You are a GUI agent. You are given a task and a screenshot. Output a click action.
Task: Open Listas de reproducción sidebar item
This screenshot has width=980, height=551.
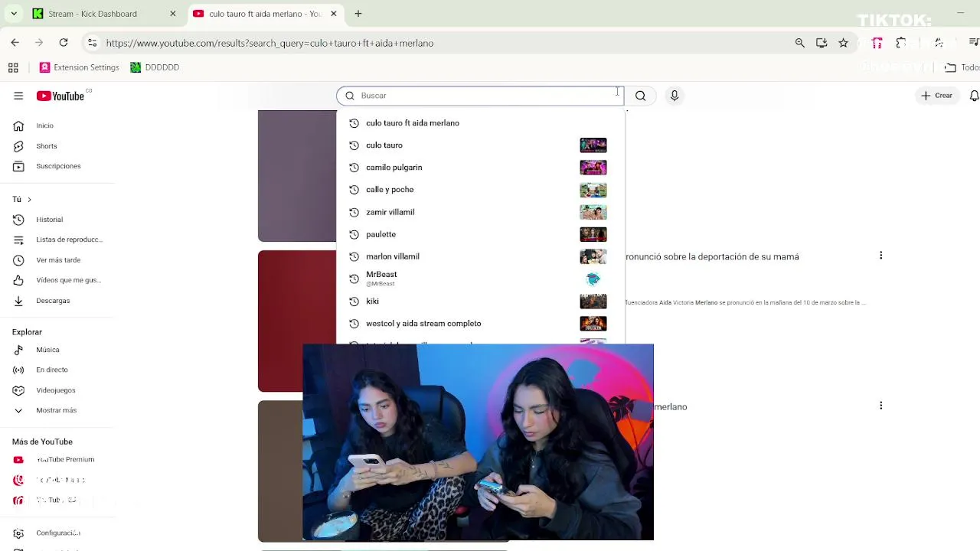[69, 240]
